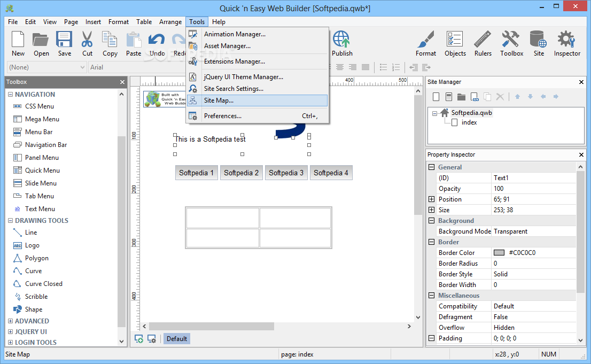Viewport: 591px width, 364px height.
Task: Click the canvas horizontal scrollbar
Action: coord(212,326)
